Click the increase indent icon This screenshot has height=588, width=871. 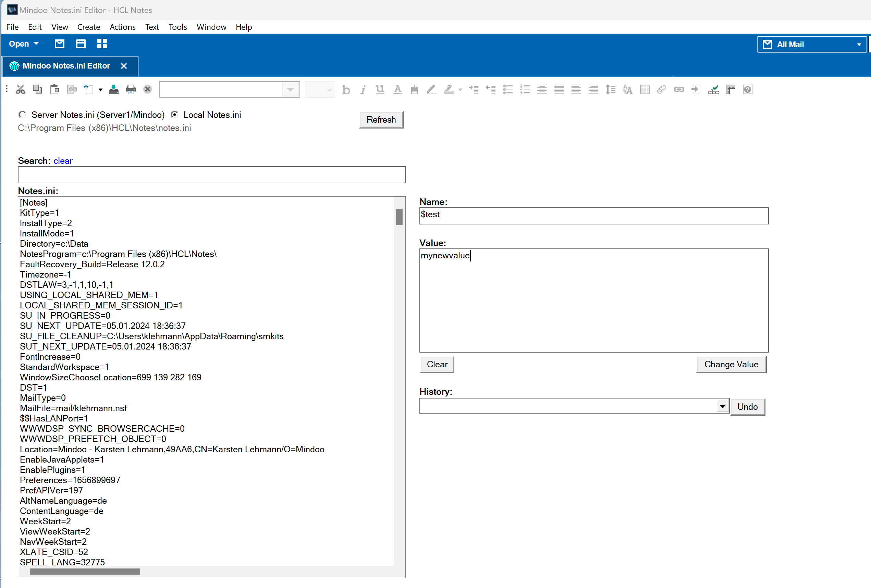pyautogui.click(x=473, y=89)
